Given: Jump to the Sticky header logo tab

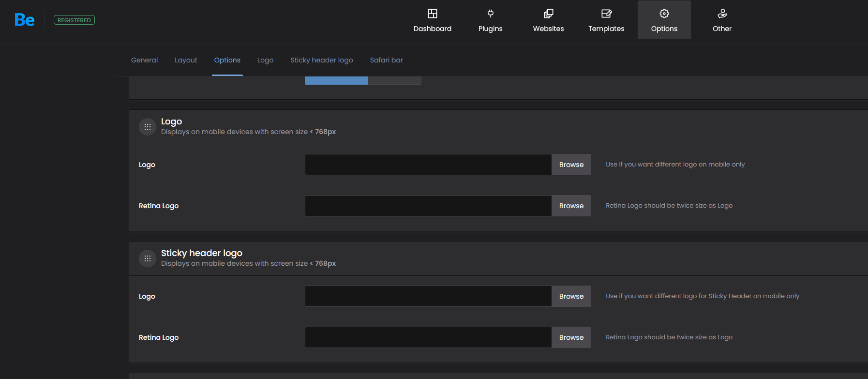Looking at the screenshot, I should [x=322, y=60].
